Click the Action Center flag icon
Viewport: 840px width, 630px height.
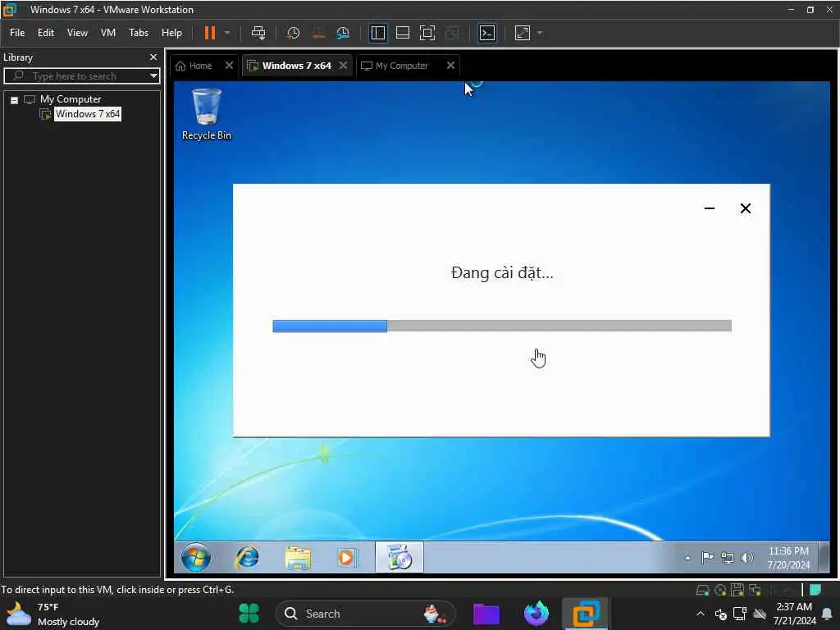tap(707, 558)
